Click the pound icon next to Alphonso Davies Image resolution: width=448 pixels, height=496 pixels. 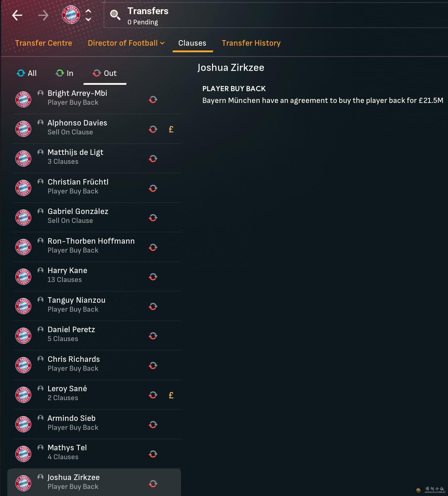171,129
